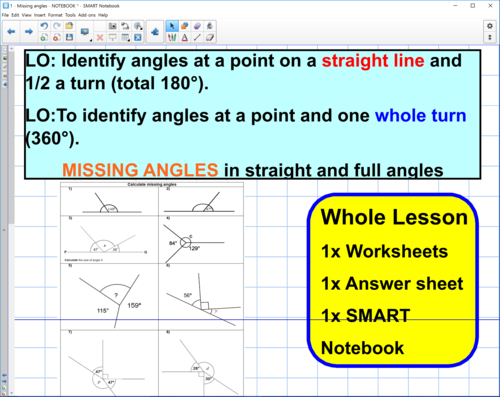Add a new page to the notebook
This screenshot has height=397, width=500.
click(43, 37)
